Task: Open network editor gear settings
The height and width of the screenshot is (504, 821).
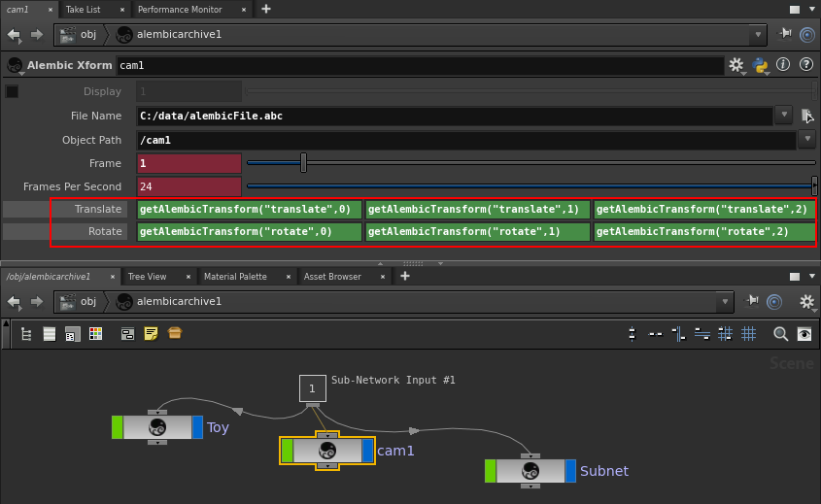Action: pos(806,302)
